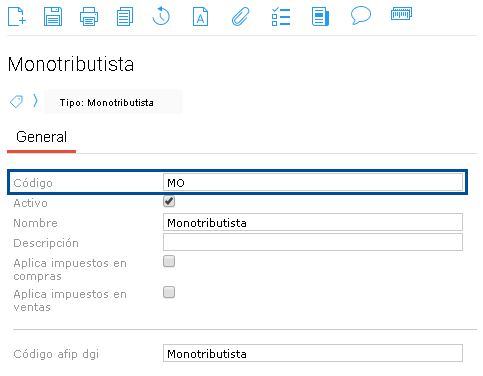Click the Código afip dgi field
This screenshot has height=376, width=483.
tap(313, 353)
